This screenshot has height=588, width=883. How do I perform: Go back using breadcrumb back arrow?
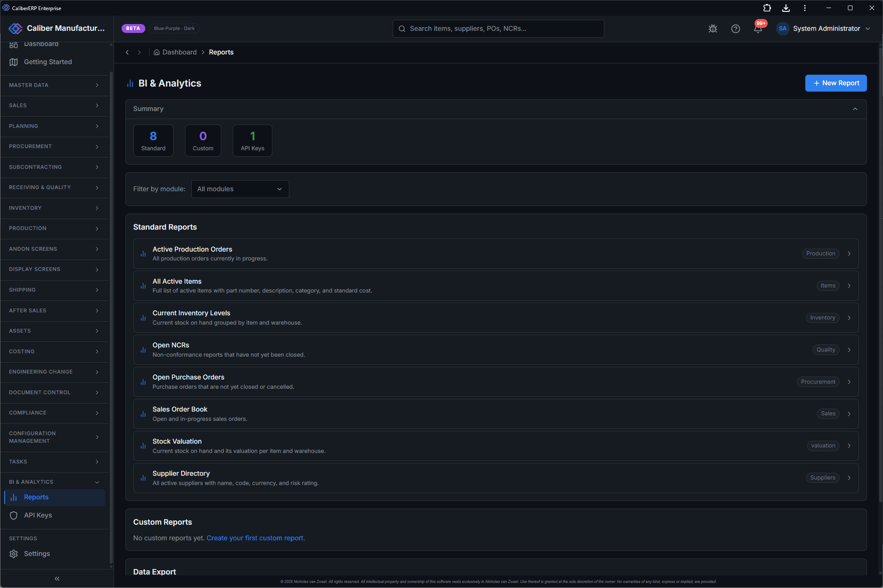pyautogui.click(x=127, y=52)
